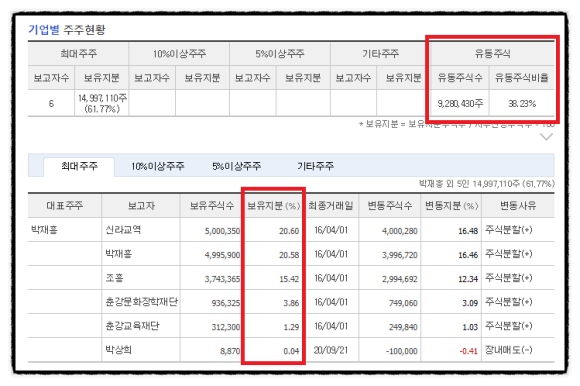Open the 기타주주 tab

316,166
